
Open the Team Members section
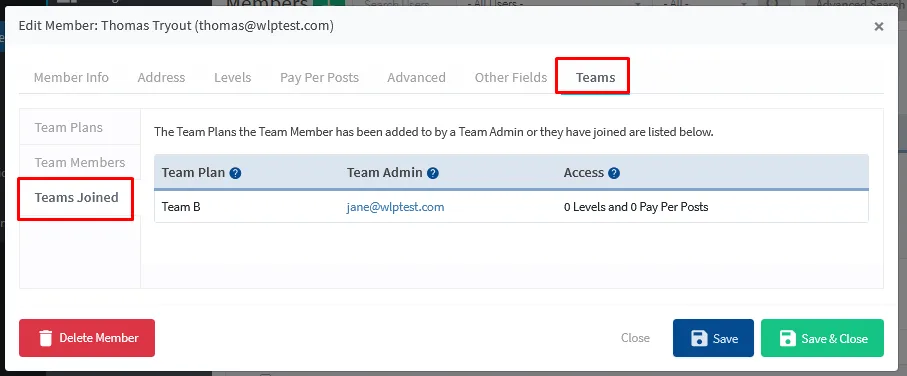tap(80, 163)
